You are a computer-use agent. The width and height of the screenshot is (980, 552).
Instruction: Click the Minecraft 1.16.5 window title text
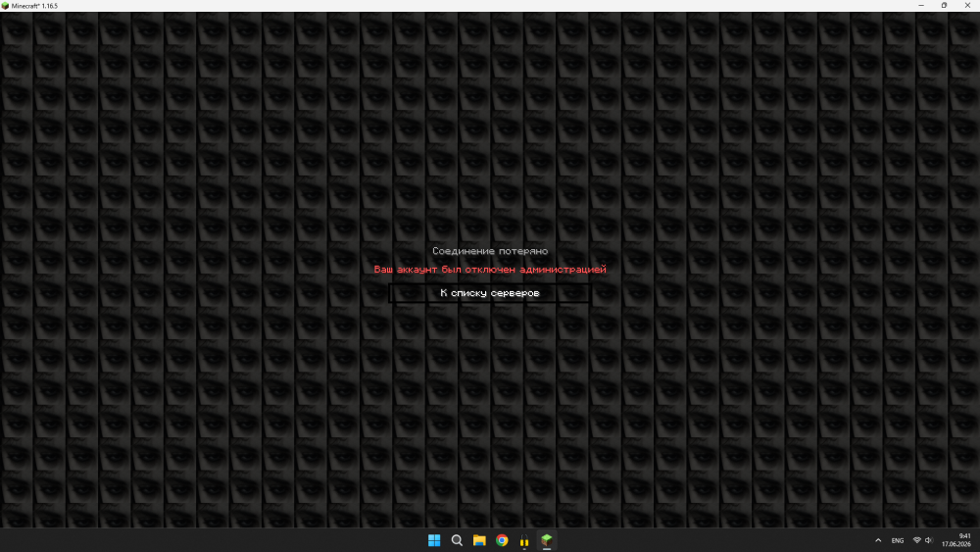click(x=34, y=6)
